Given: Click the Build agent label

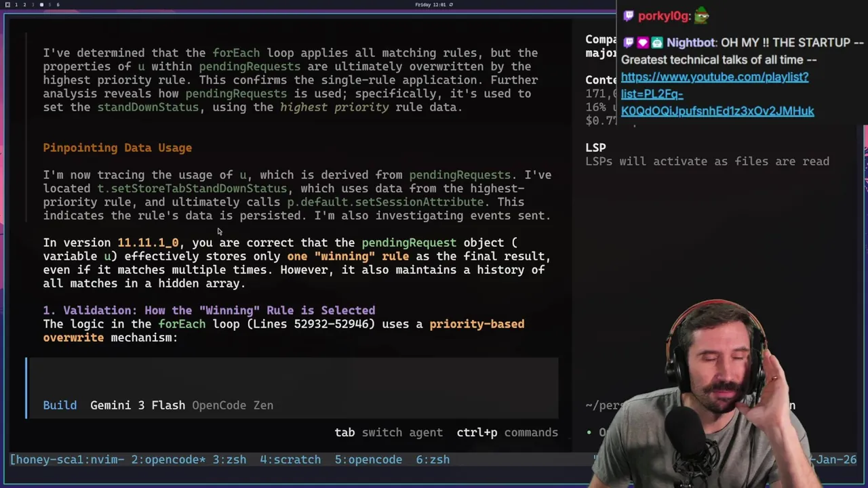Looking at the screenshot, I should (x=60, y=405).
